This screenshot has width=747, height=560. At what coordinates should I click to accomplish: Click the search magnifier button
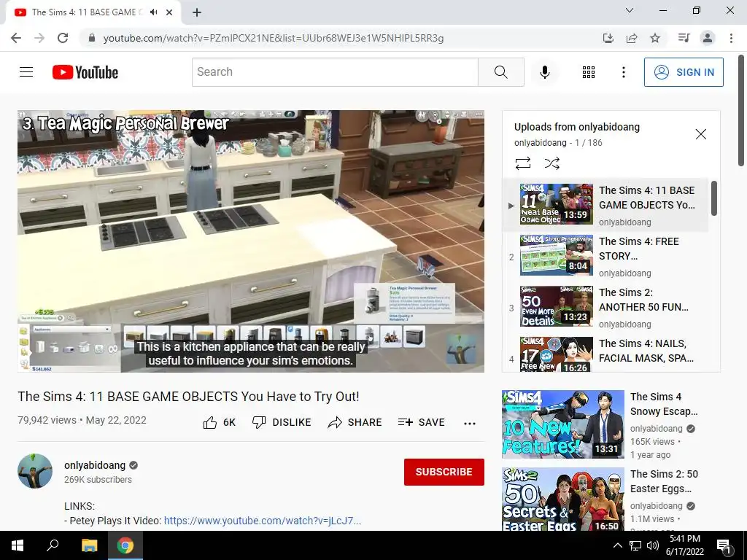(x=500, y=72)
